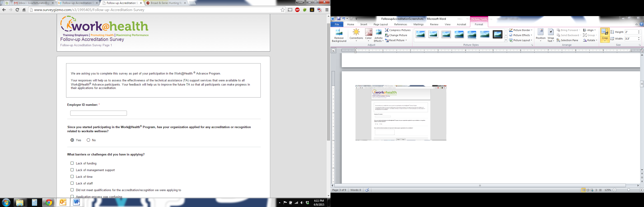
Task: Check the Lack of time box
Action: click(72, 177)
